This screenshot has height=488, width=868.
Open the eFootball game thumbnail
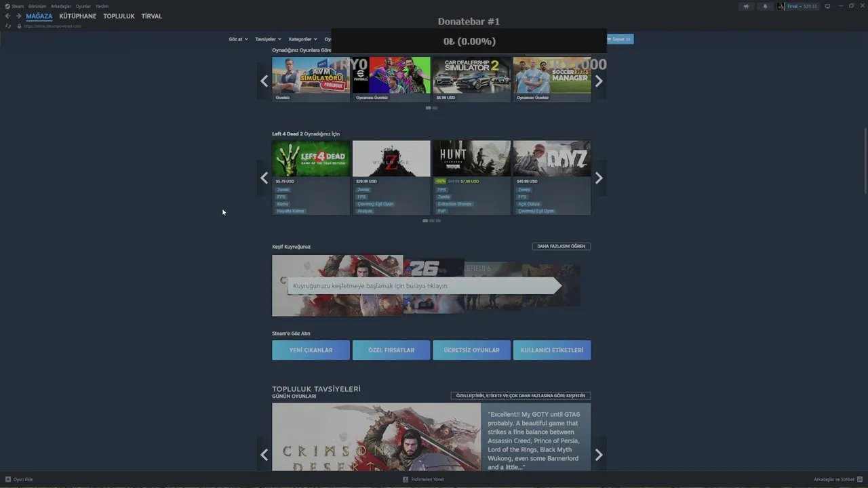tap(391, 75)
